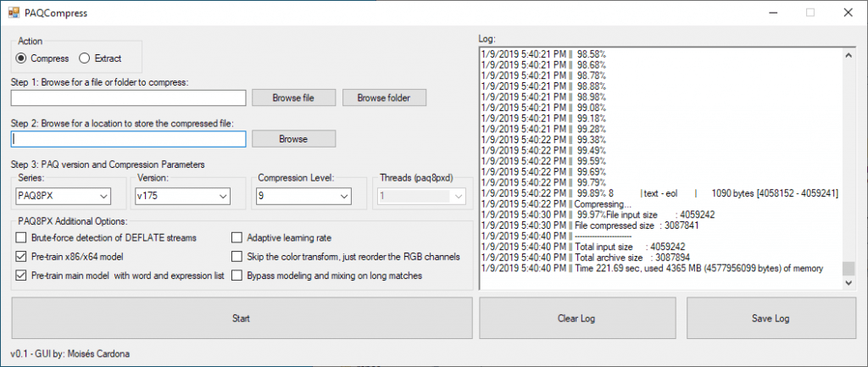Click the log scrollbar thumb
The width and height of the screenshot is (868, 367).
click(x=848, y=269)
